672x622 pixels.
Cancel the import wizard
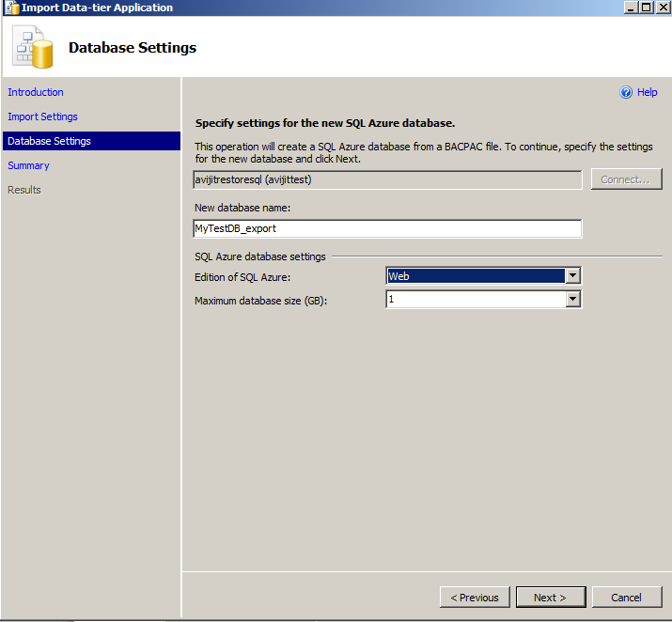pyautogui.click(x=626, y=598)
